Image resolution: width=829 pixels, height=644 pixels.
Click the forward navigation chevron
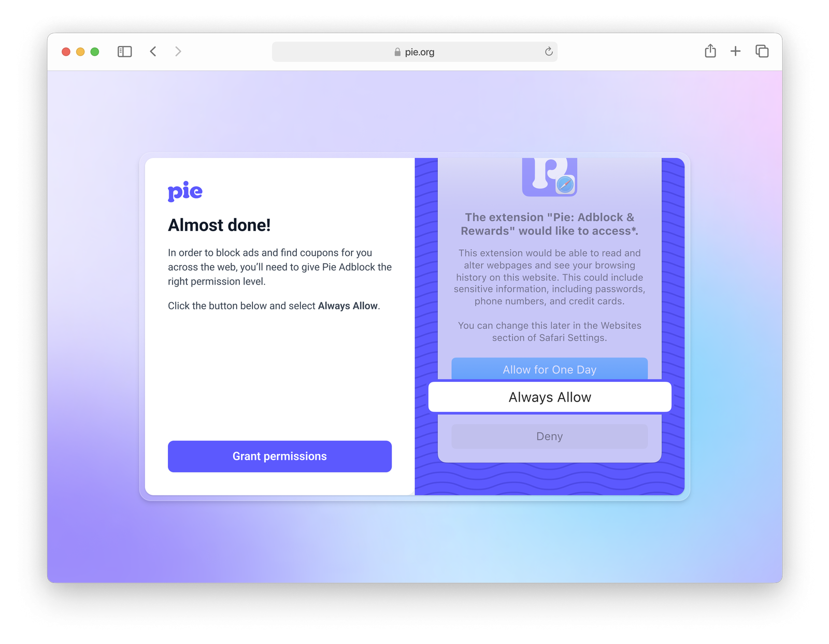point(178,51)
